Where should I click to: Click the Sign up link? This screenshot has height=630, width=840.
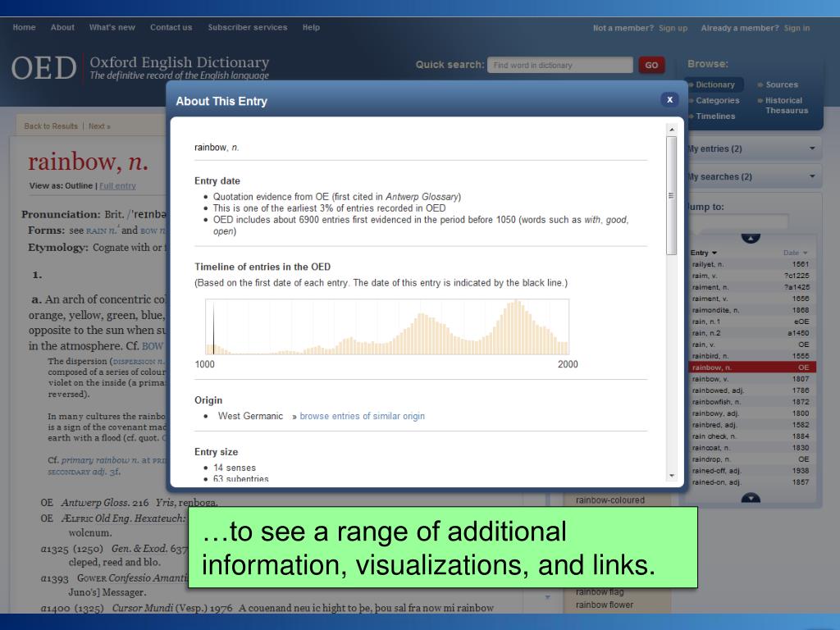673,28
